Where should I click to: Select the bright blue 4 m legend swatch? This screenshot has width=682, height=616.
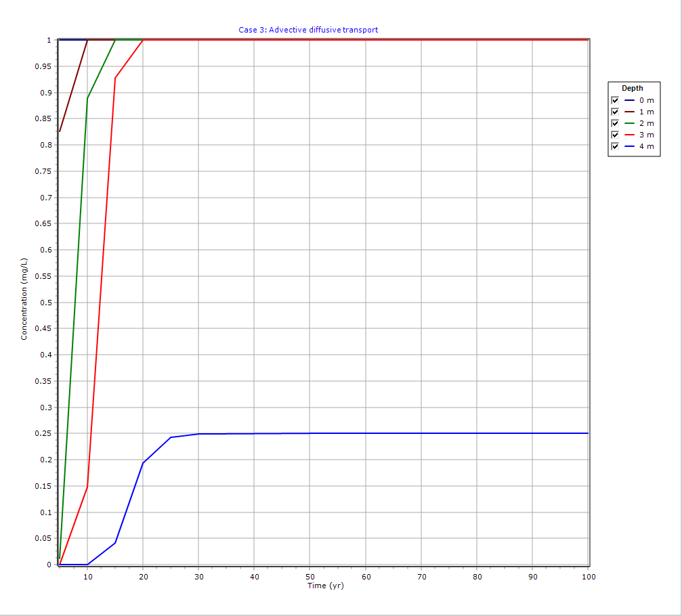[x=629, y=146]
